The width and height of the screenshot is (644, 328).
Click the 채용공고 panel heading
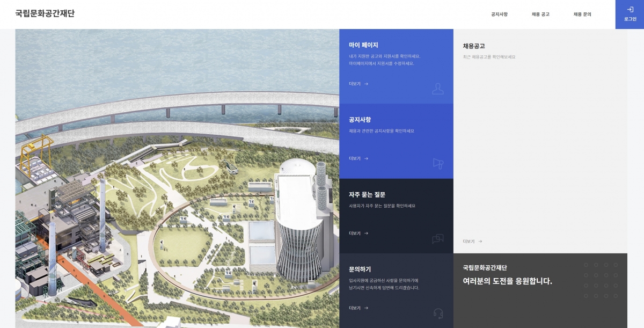click(x=474, y=46)
